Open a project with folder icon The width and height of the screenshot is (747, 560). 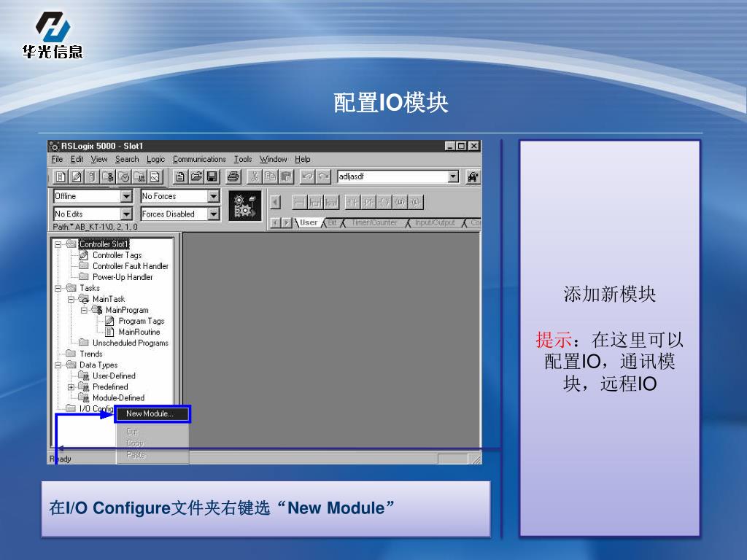pyautogui.click(x=196, y=177)
